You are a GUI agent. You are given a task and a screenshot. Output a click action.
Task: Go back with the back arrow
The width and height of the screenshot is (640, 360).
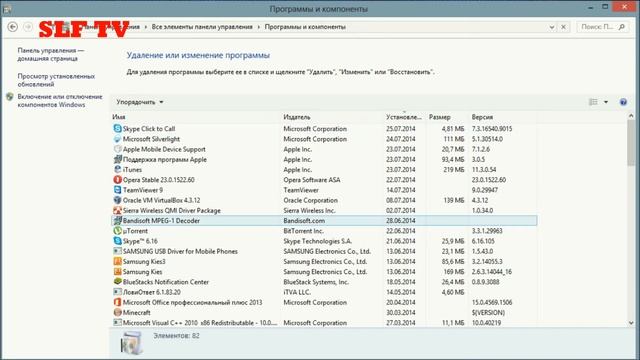[13, 27]
